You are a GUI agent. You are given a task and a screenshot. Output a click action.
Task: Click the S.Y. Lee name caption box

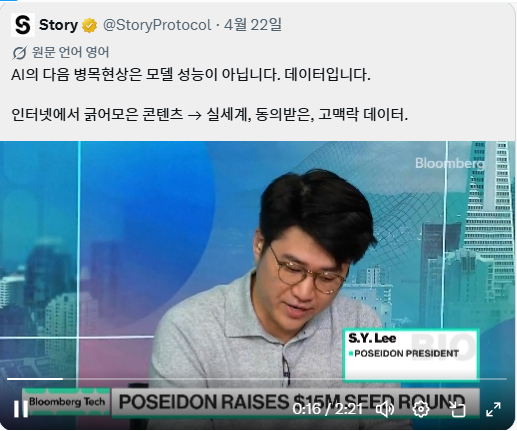[x=411, y=354]
